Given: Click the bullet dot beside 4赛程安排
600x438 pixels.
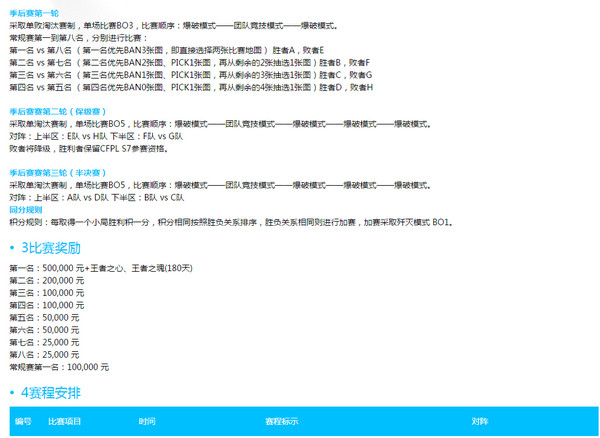Looking at the screenshot, I should tap(13, 392).
